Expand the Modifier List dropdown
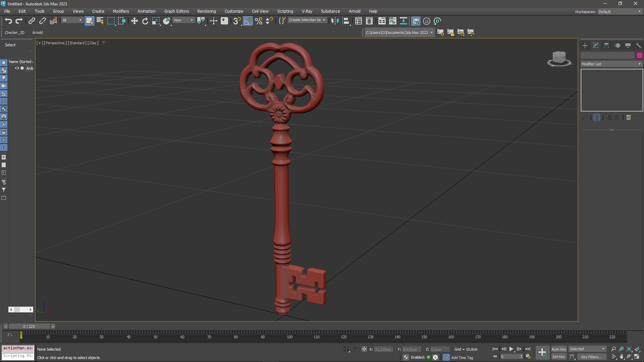This screenshot has height=362, width=644. [x=611, y=64]
